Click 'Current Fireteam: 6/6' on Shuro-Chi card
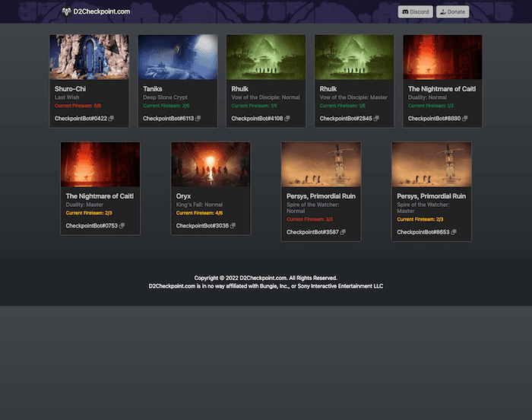This screenshot has height=420, width=532. [x=78, y=106]
